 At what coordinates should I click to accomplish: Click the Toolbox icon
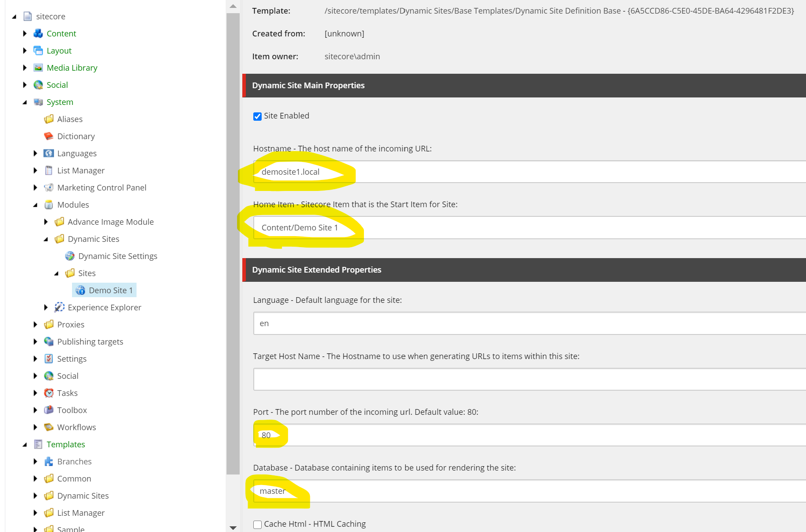tap(49, 410)
